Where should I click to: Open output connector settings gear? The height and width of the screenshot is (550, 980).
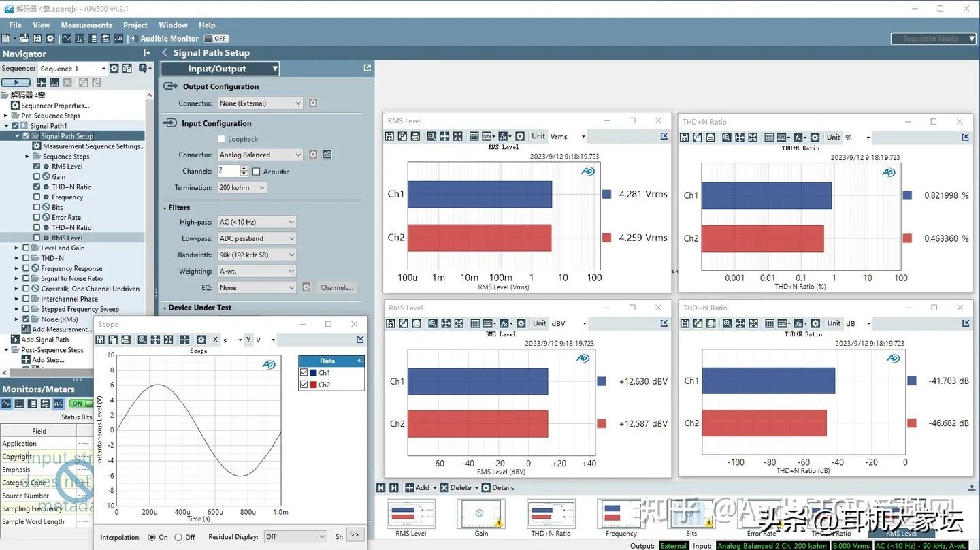point(313,103)
